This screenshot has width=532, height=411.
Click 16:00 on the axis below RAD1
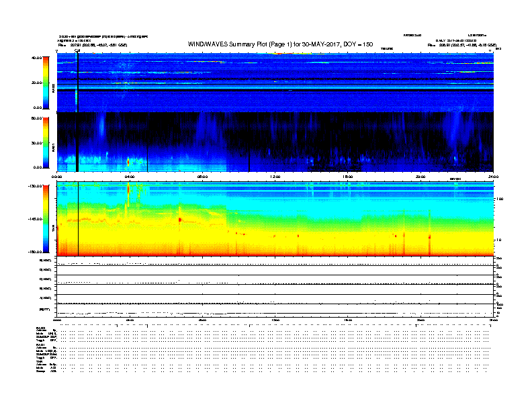point(348,177)
